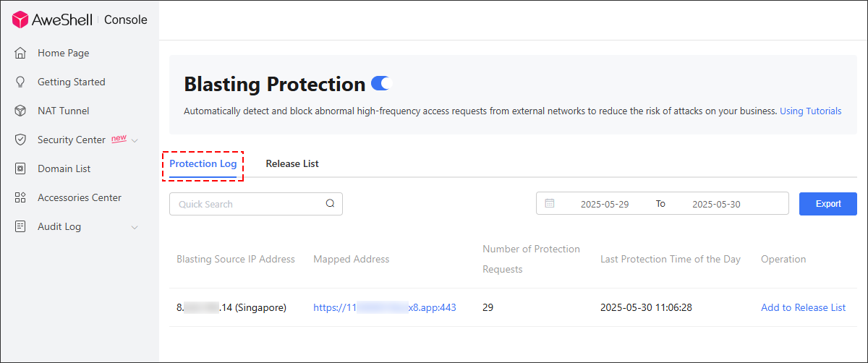Open the start date 2025-05-29 picker
The height and width of the screenshot is (363, 868).
tap(605, 204)
